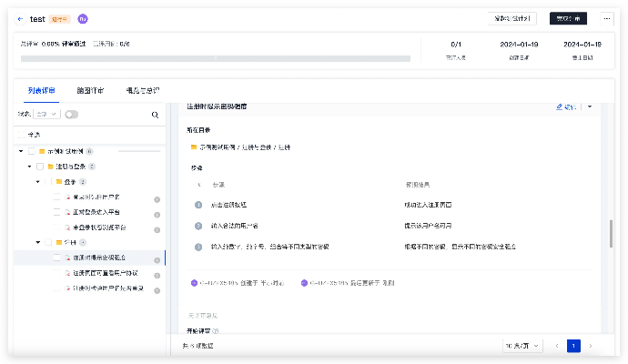The width and height of the screenshot is (628, 364).
Task: Check the select-all checkbox above the tree
Action: click(x=21, y=135)
